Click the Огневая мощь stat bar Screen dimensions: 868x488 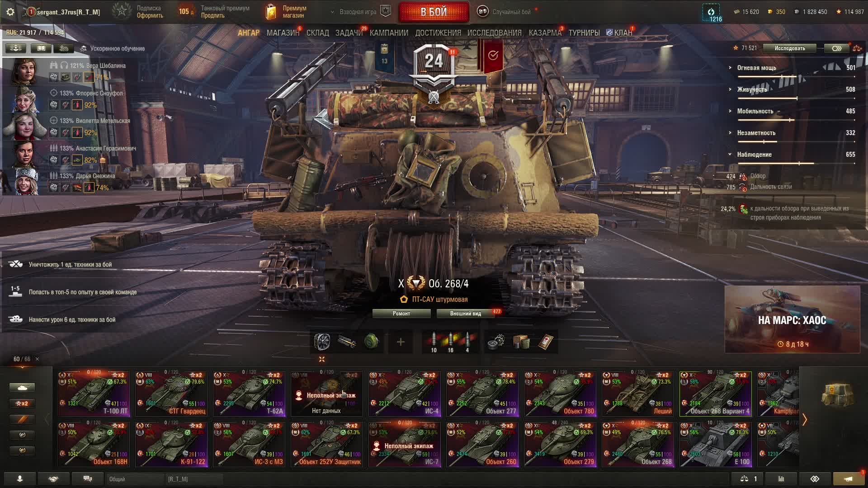(797, 77)
